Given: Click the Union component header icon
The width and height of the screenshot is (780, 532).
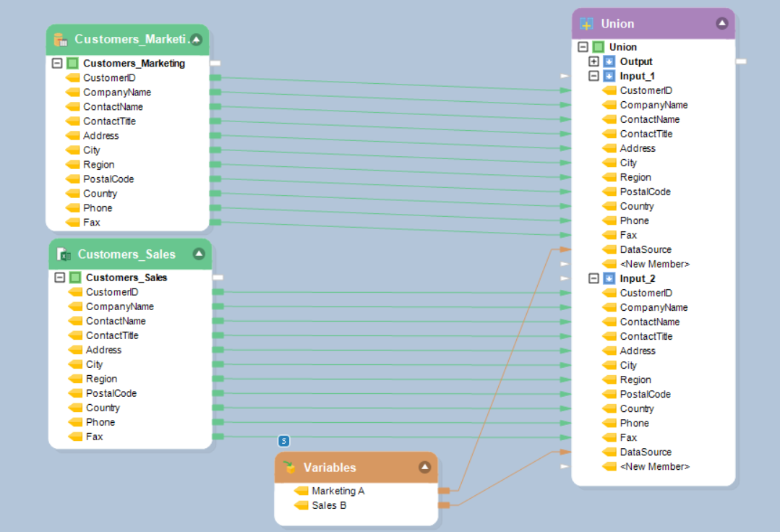Looking at the screenshot, I should 587,24.
